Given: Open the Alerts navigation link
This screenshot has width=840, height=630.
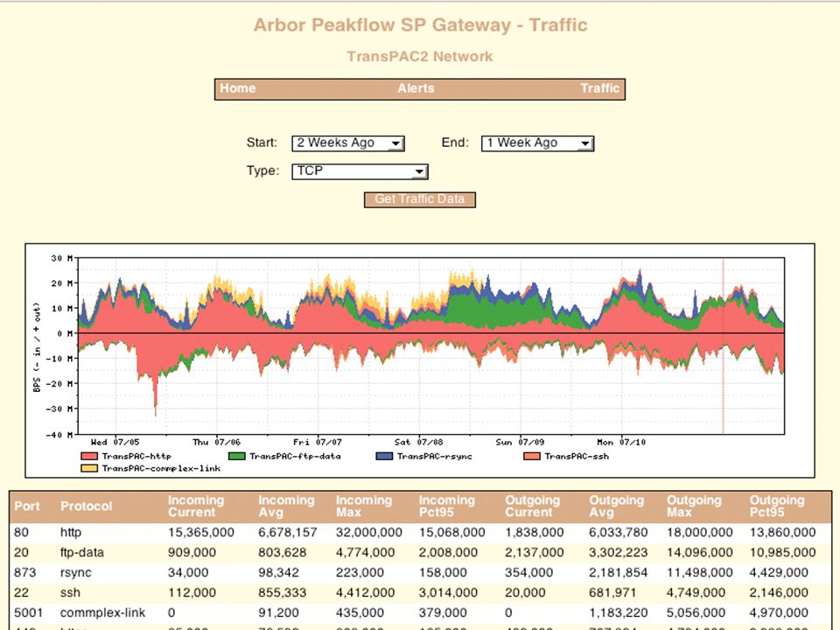Looking at the screenshot, I should pos(416,88).
